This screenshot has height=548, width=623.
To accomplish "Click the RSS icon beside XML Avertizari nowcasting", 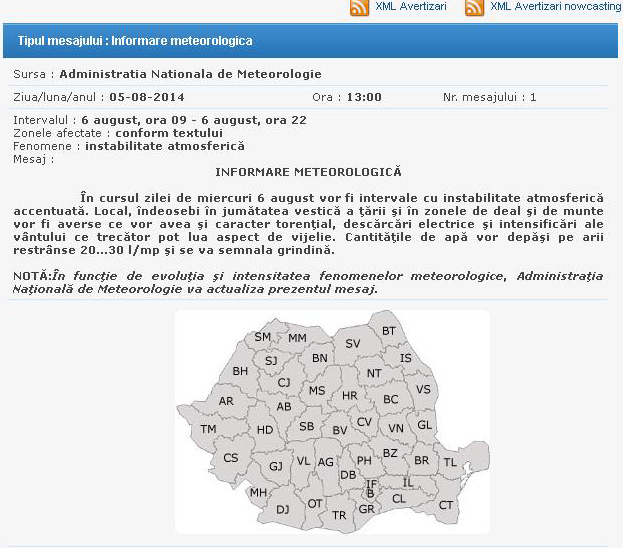I will (474, 8).
